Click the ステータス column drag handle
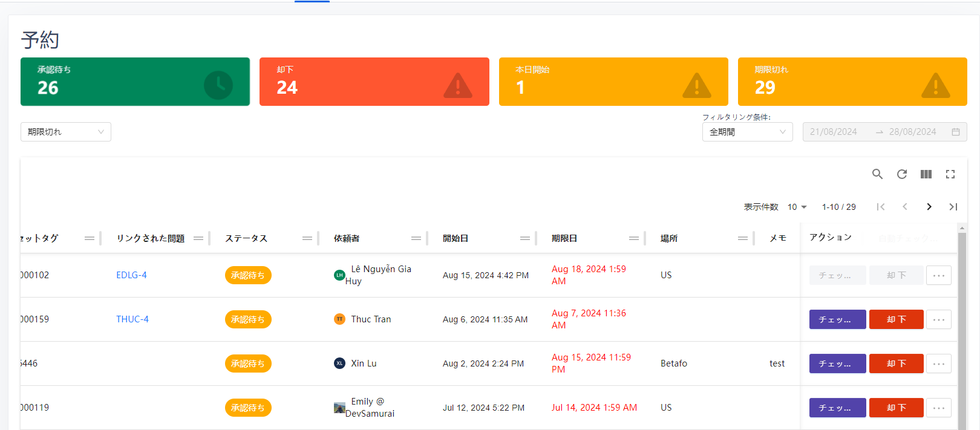The width and height of the screenshot is (980, 430). click(x=307, y=238)
